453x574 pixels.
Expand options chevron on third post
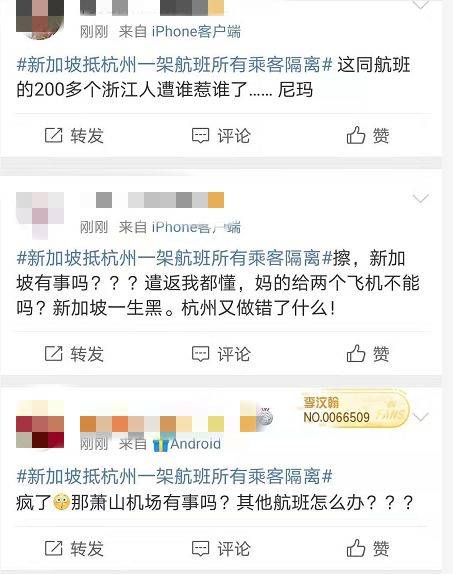[420, 417]
